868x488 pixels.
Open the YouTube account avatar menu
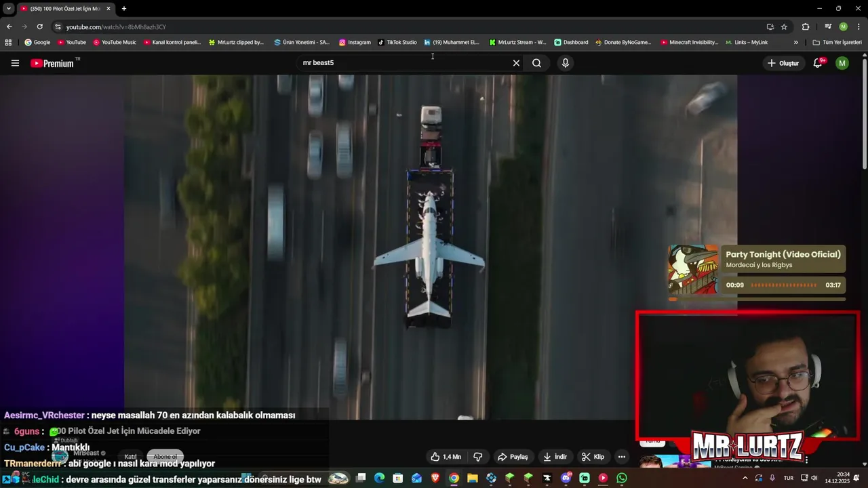pyautogui.click(x=842, y=63)
